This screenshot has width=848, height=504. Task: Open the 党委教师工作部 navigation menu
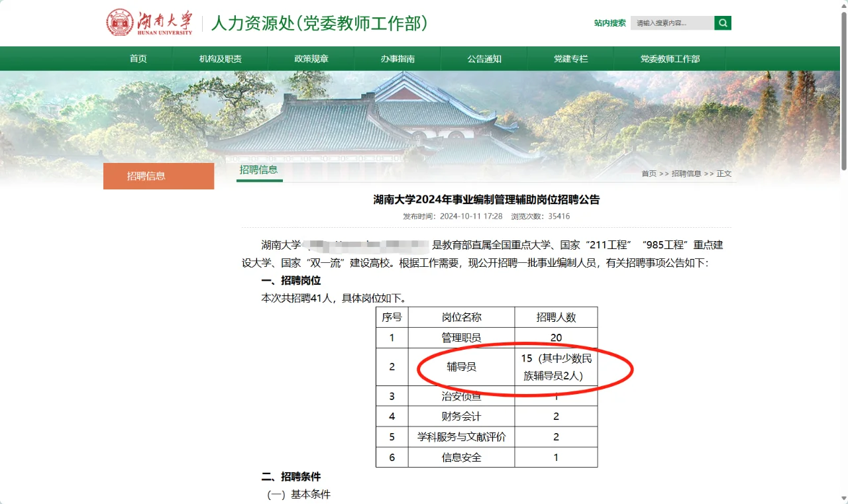pos(670,59)
